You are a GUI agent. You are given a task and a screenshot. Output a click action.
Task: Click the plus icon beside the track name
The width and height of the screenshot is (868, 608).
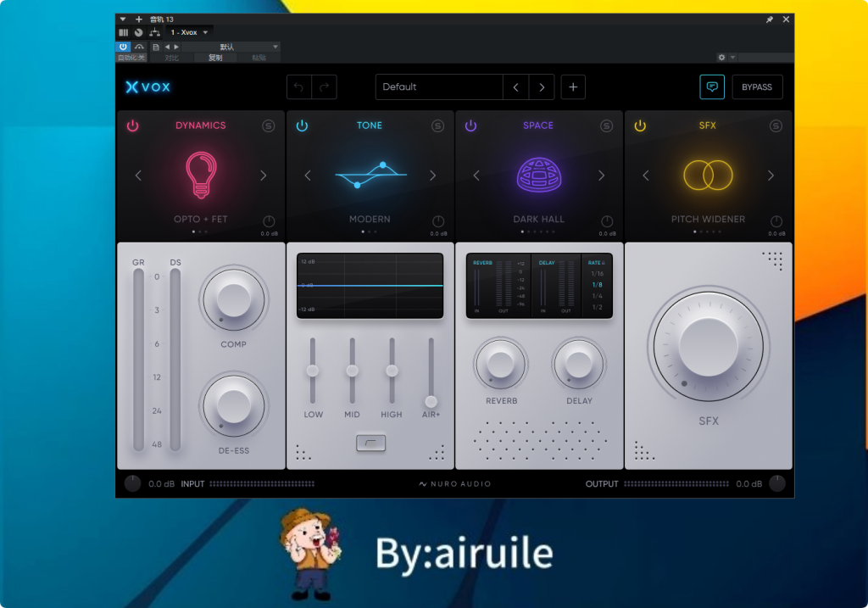[x=139, y=20]
